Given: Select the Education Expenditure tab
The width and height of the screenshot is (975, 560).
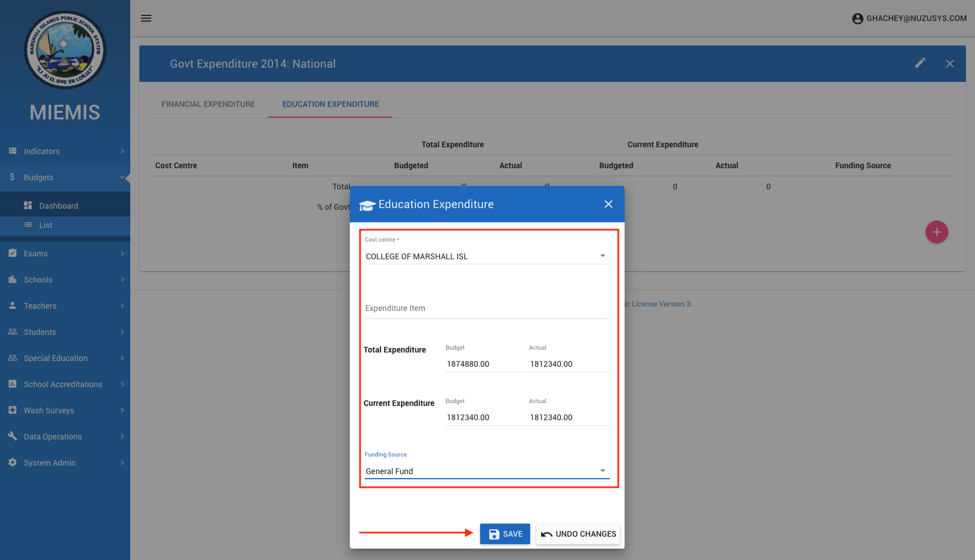Looking at the screenshot, I should point(330,104).
